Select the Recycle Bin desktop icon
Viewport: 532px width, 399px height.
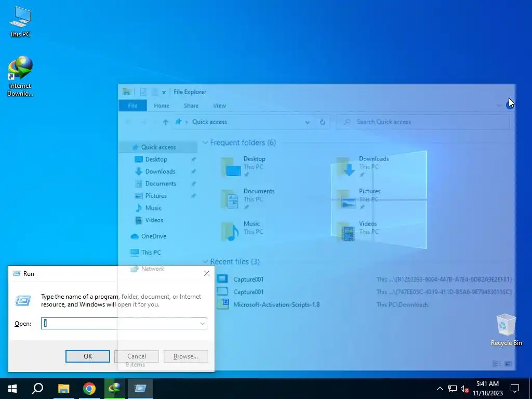click(506, 330)
